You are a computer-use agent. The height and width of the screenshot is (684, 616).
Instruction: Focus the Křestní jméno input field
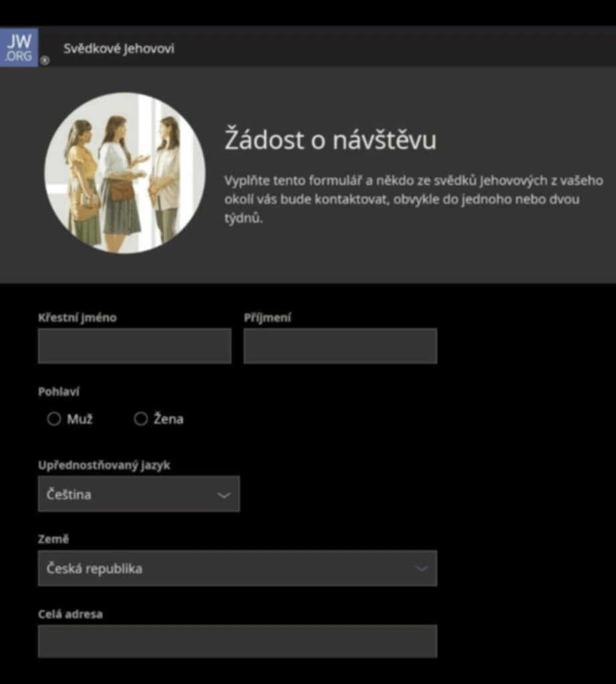[134, 346]
